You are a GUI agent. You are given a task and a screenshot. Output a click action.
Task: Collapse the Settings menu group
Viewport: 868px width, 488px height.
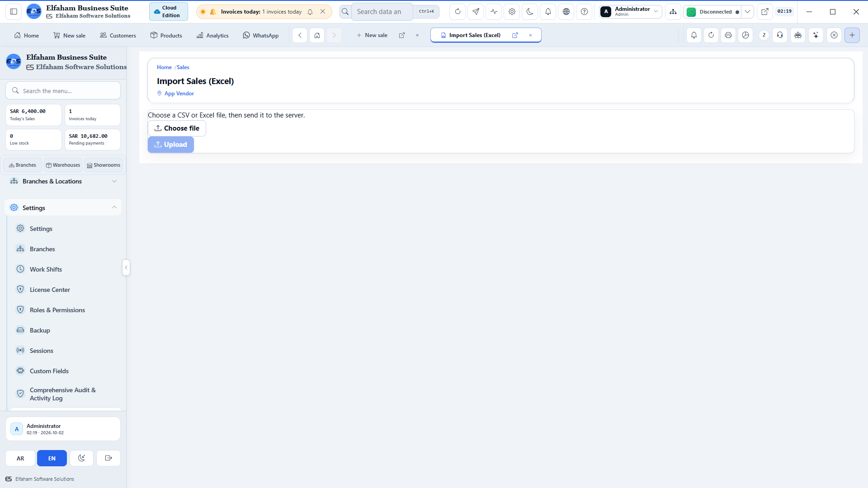tap(63, 207)
